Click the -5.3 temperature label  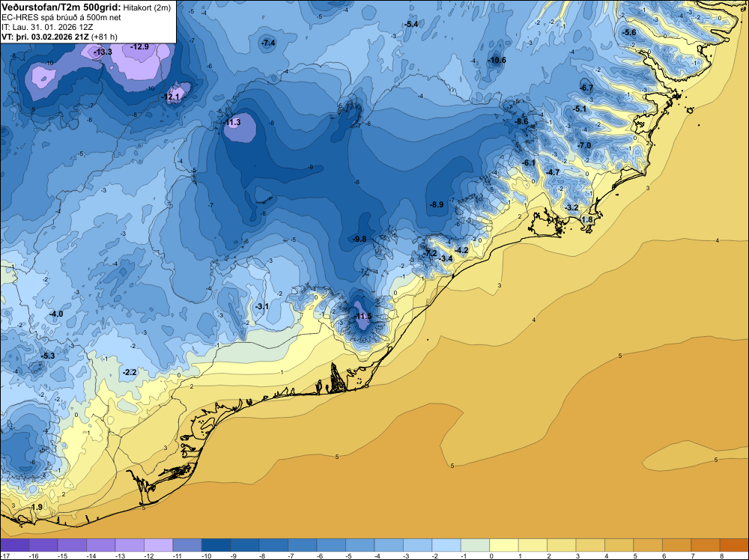point(48,356)
